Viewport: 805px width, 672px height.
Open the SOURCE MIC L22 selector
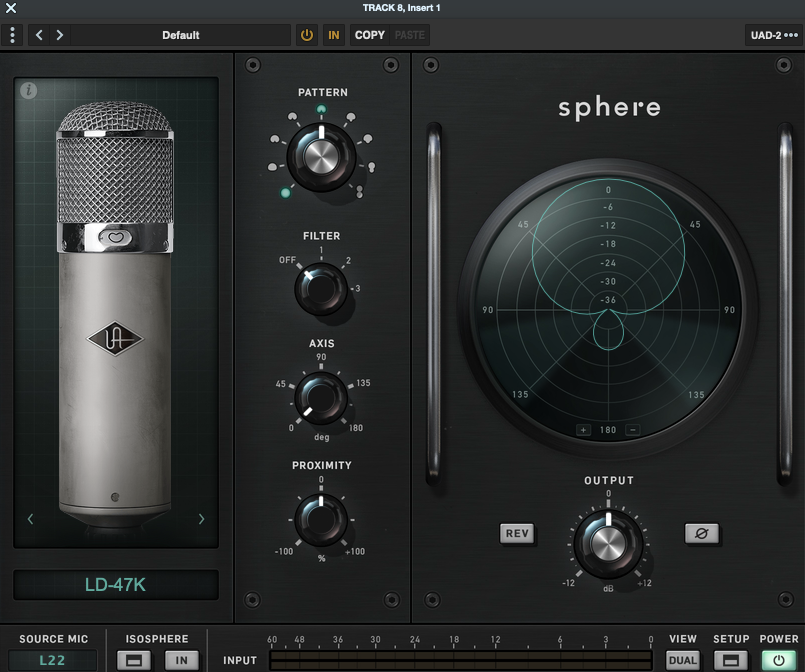click(x=52, y=660)
